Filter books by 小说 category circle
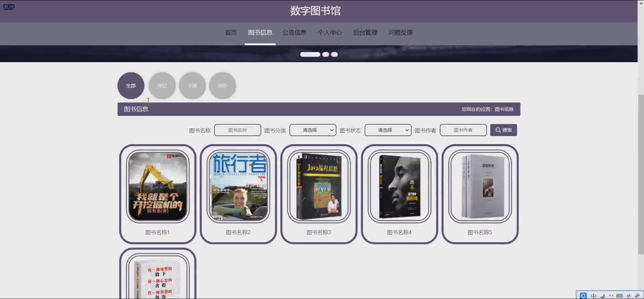This screenshot has width=644, height=299. (192, 86)
